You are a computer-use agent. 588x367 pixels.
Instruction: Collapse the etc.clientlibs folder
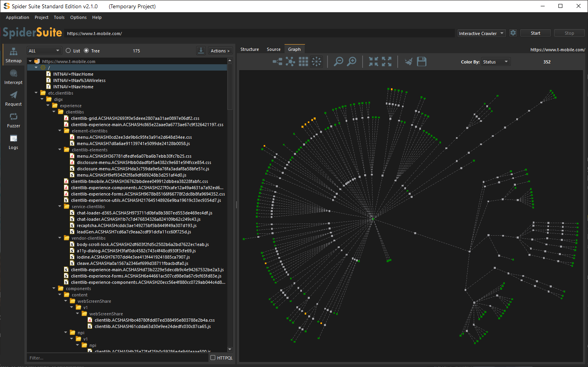click(x=36, y=93)
